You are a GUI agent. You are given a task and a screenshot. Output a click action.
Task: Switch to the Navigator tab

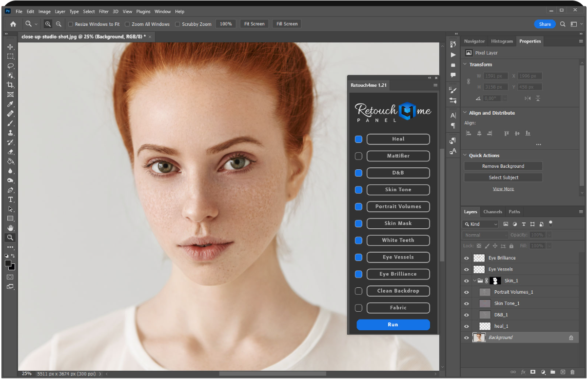(474, 41)
